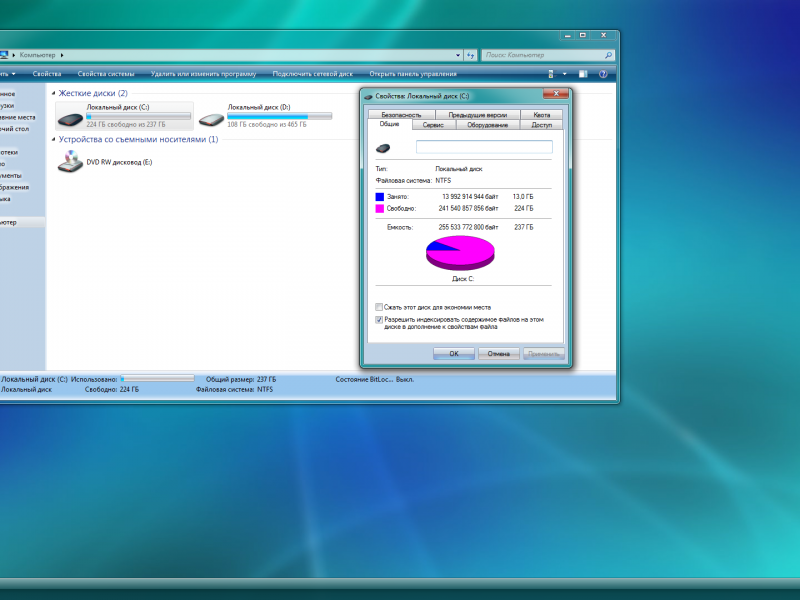Open the 'Предыдущие версии' tab
800x600 pixels.
[x=478, y=115]
